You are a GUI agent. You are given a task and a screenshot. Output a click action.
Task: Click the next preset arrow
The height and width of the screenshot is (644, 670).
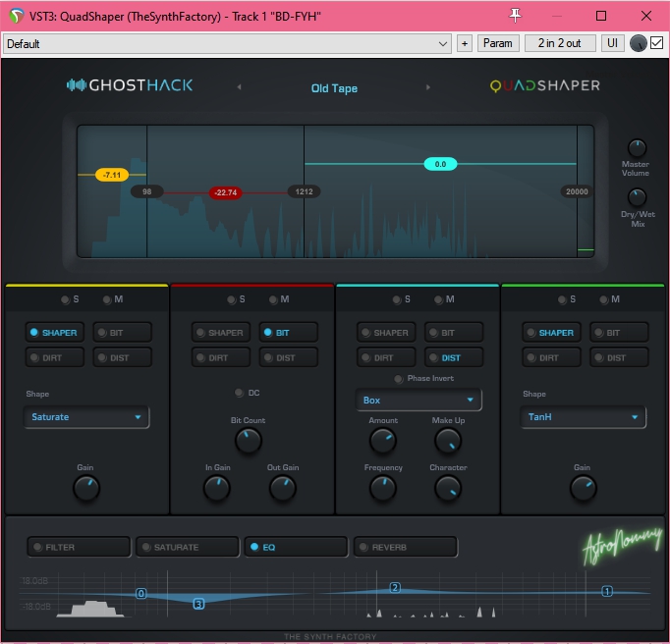(428, 87)
